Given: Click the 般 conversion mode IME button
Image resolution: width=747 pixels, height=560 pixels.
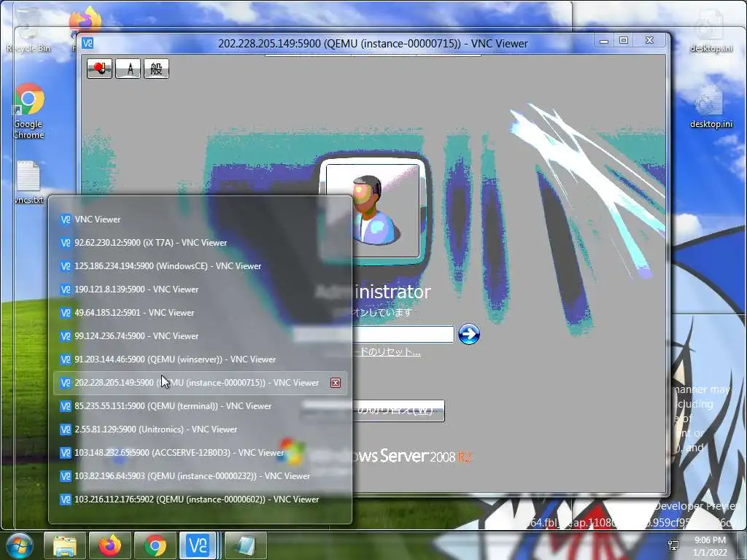Looking at the screenshot, I should coord(156,69).
